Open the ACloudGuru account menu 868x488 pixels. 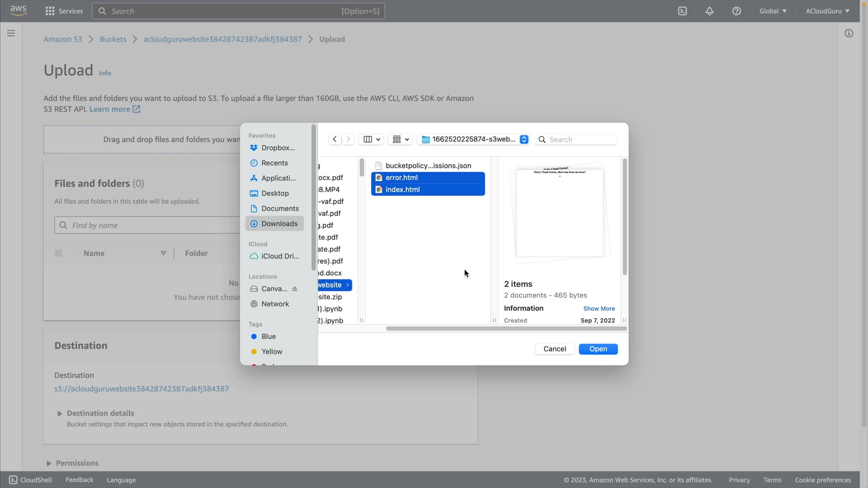pyautogui.click(x=827, y=11)
